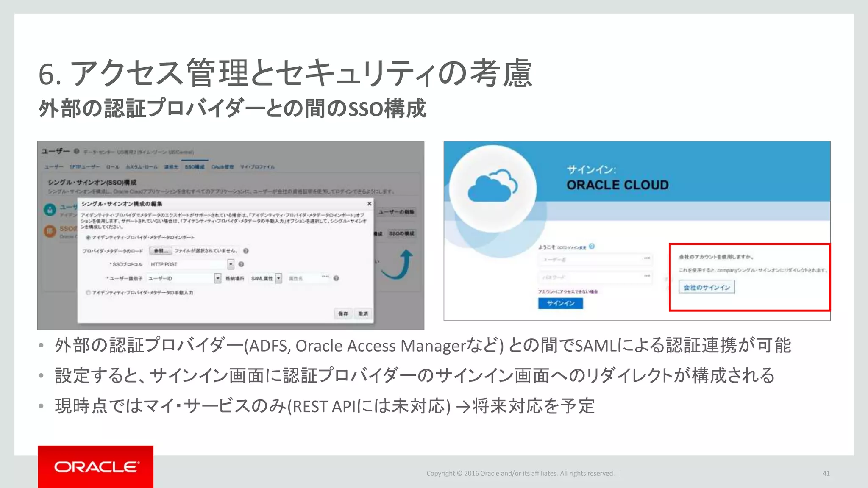Click bullet mentioning ADFS, Oracle Access Manager
The width and height of the screenshot is (868, 488).
[423, 345]
